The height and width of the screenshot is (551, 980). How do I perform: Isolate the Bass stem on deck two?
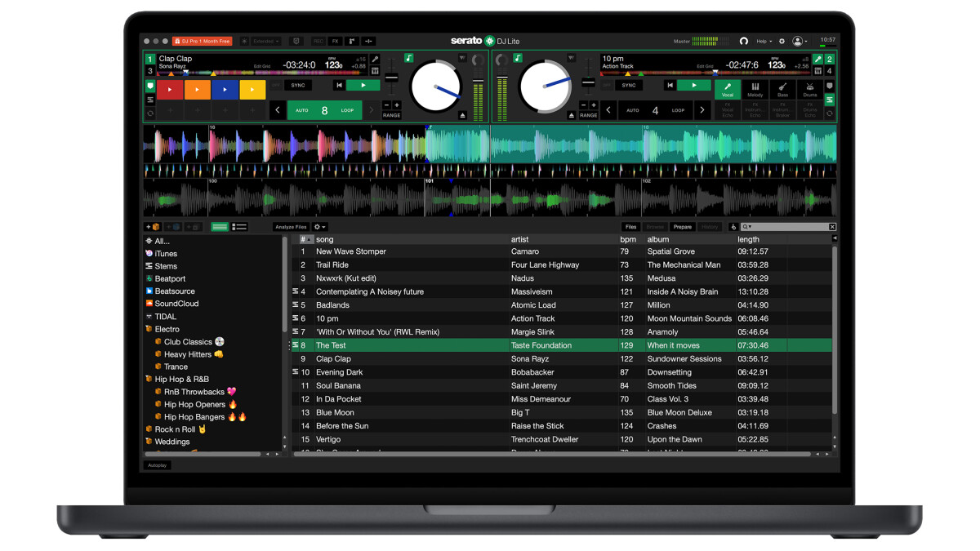click(x=782, y=91)
